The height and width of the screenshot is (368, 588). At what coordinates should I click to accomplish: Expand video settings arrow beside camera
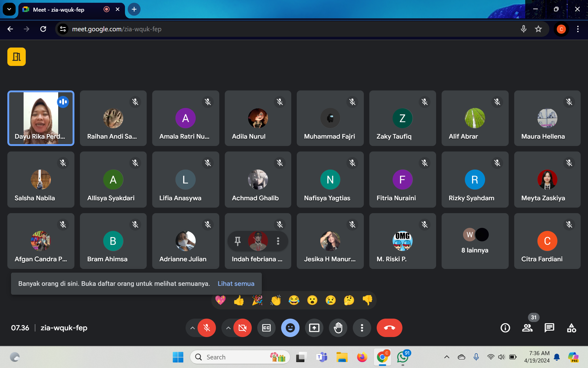(x=228, y=328)
